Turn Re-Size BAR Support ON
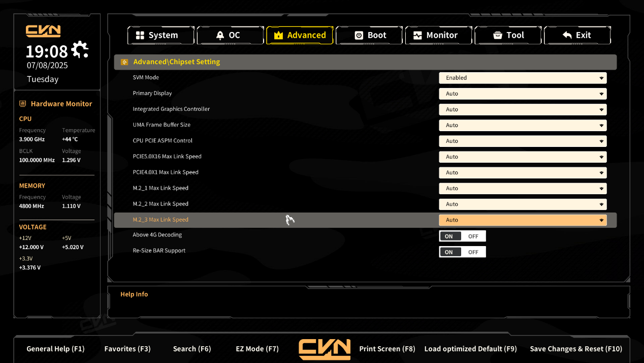 click(450, 252)
